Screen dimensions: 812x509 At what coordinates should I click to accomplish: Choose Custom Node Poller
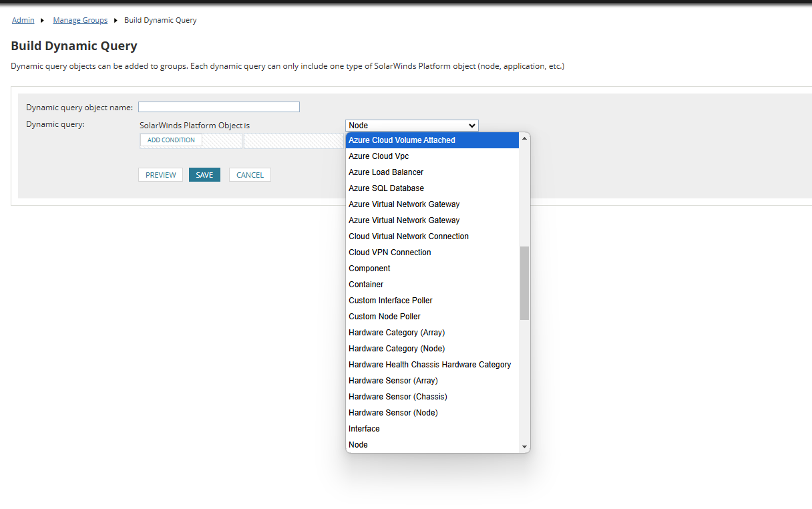point(432,317)
